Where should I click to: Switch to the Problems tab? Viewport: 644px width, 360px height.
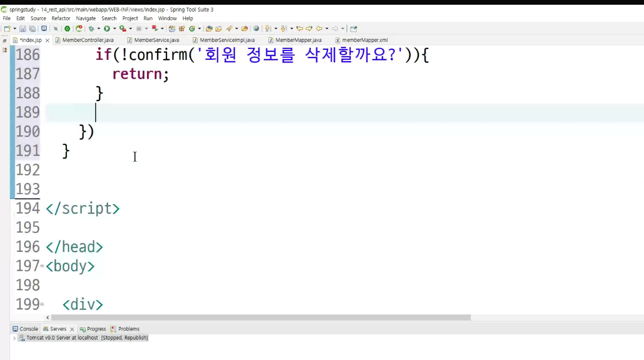(125, 329)
